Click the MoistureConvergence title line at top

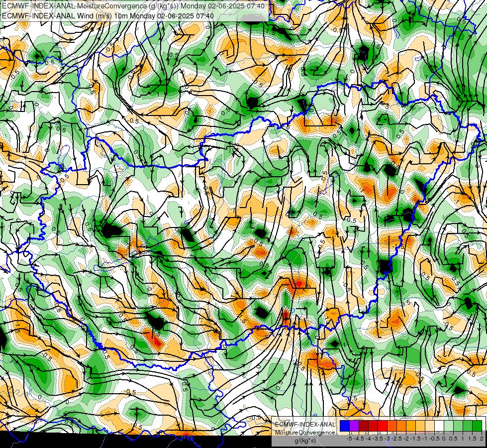(x=133, y=6)
